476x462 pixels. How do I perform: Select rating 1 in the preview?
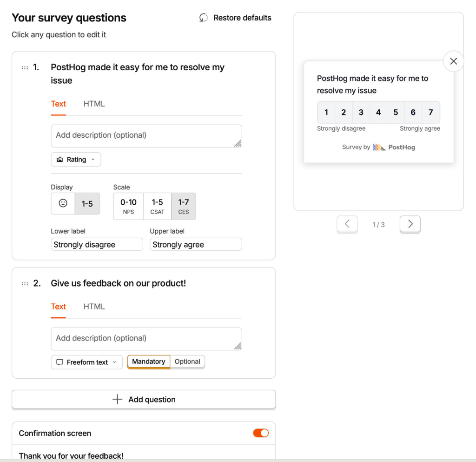[x=326, y=113]
